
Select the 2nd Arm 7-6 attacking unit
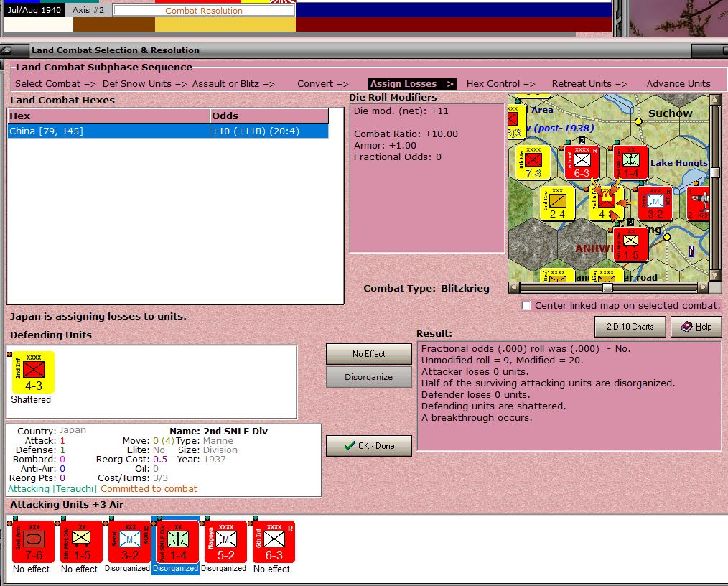pos(34,542)
